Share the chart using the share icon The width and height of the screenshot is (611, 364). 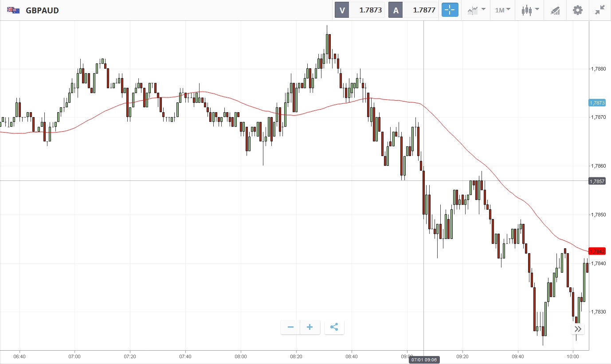334,328
